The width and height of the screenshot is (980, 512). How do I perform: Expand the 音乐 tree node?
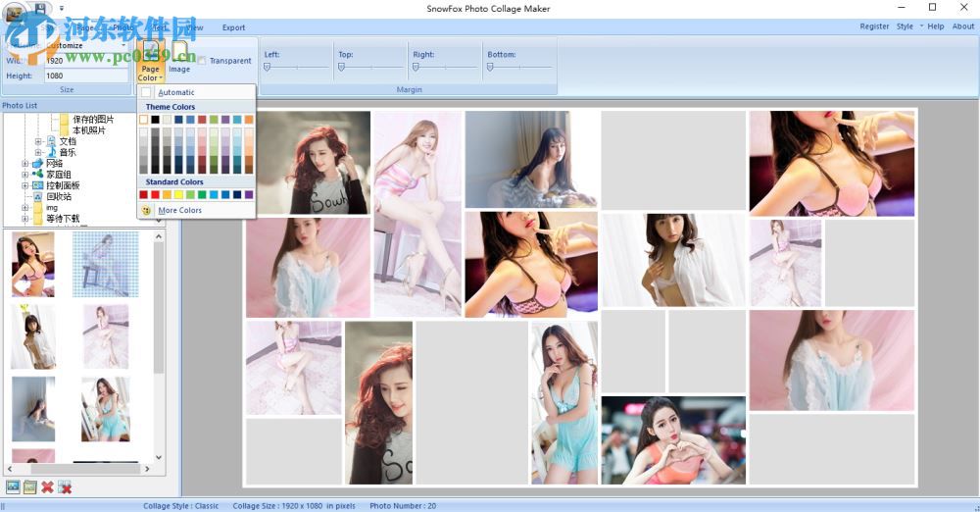pyautogui.click(x=38, y=152)
